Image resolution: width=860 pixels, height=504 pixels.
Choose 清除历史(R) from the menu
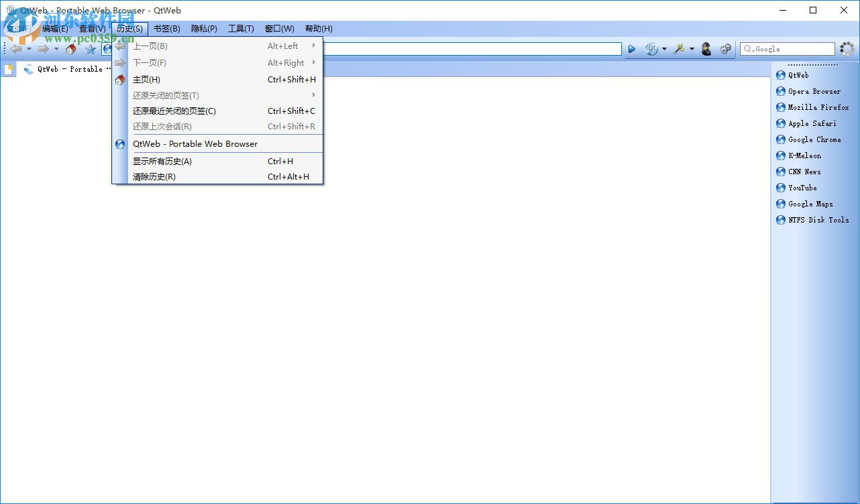click(x=217, y=177)
